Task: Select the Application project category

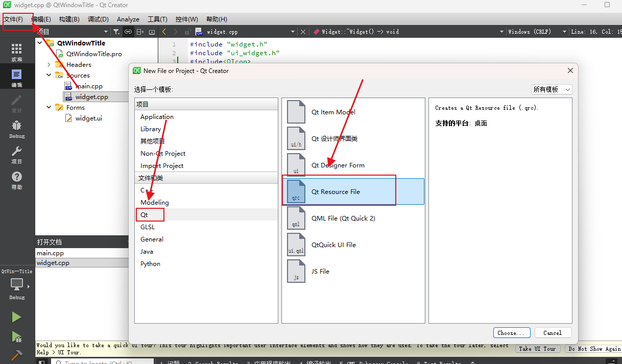Action: click(x=206, y=117)
